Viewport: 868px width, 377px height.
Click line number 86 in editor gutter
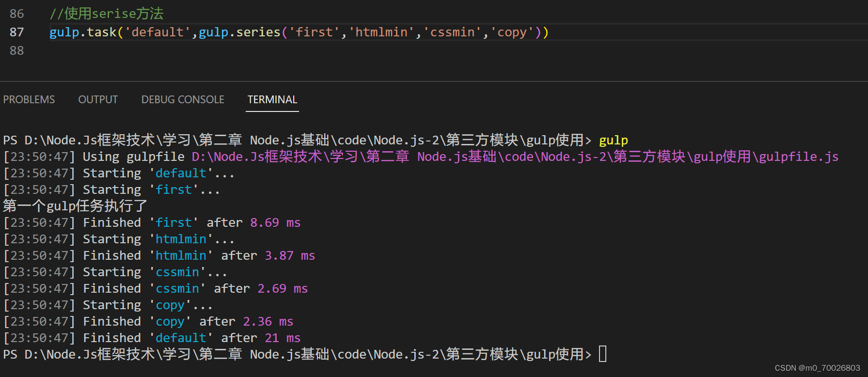(x=16, y=14)
